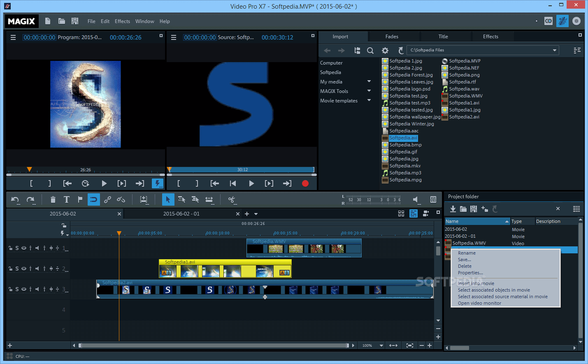Import file into Project folder with download arrow

453,209
